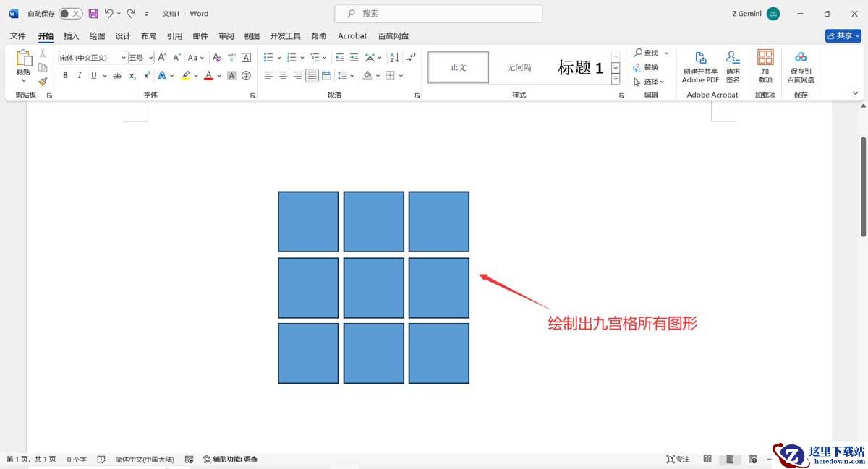Image resolution: width=868 pixels, height=469 pixels.
Task: Apply the Heading 1 style
Action: pyautogui.click(x=580, y=67)
